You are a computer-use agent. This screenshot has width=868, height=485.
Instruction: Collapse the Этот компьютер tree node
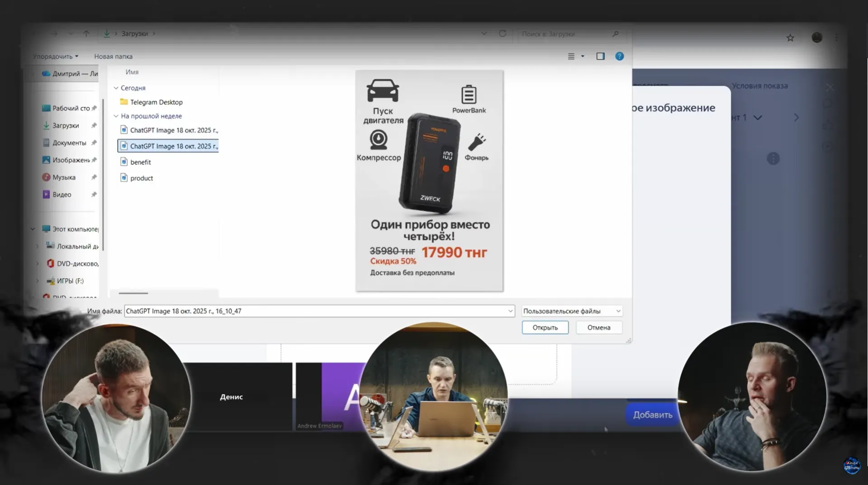[x=33, y=229]
